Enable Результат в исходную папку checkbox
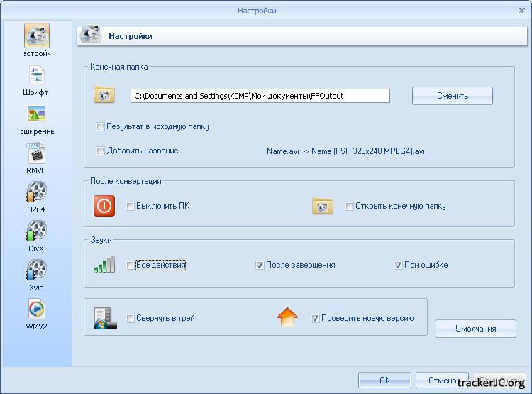 point(101,127)
